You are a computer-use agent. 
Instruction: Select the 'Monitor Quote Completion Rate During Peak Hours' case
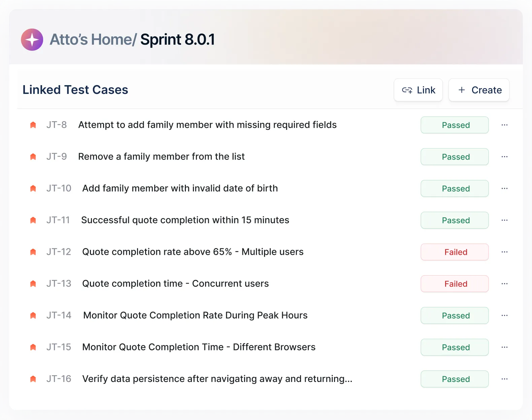[195, 315]
